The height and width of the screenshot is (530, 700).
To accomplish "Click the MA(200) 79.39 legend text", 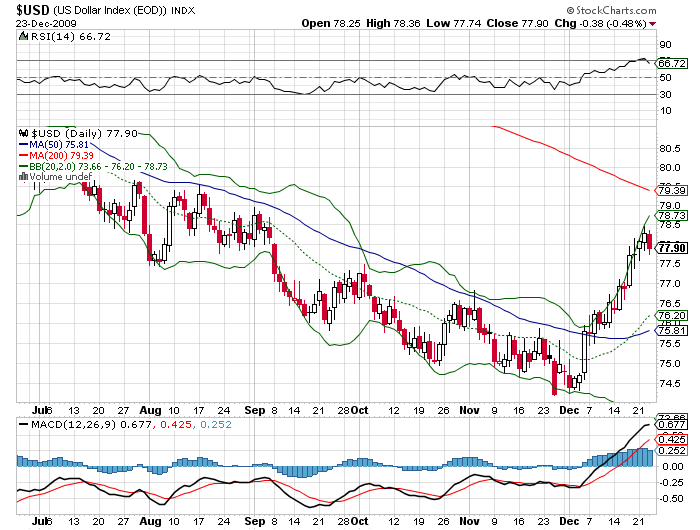I will coord(62,156).
